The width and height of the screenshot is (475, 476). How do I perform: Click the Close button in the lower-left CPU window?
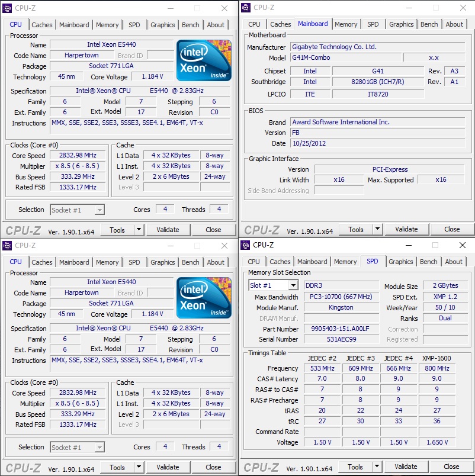click(213, 467)
